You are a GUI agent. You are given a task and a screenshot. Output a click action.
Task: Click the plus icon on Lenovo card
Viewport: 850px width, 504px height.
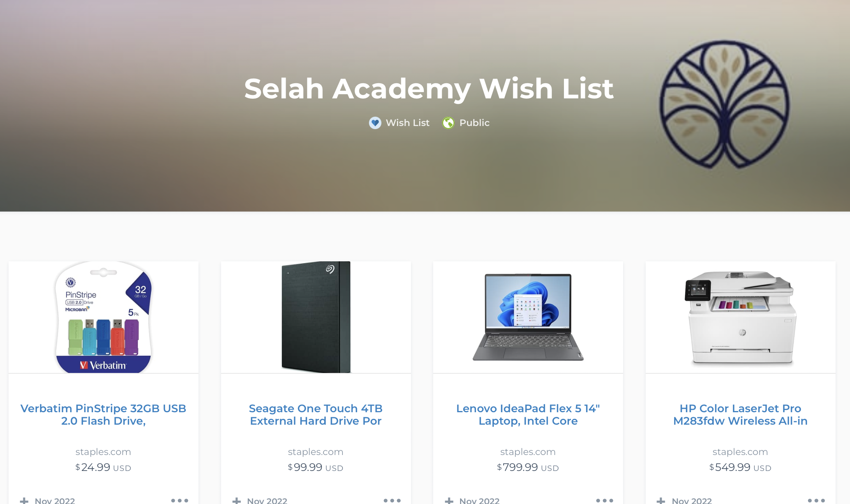(449, 500)
